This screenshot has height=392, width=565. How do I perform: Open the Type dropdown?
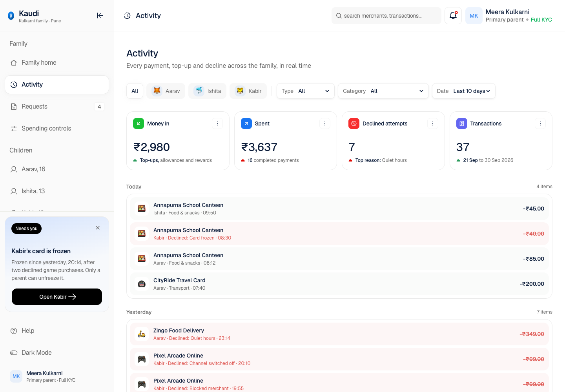pos(306,91)
